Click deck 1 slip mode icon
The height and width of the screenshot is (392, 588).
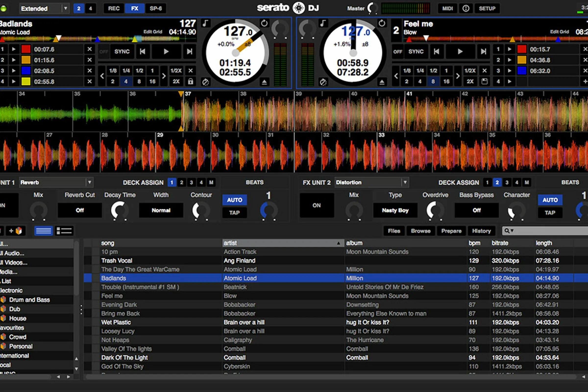206,82
